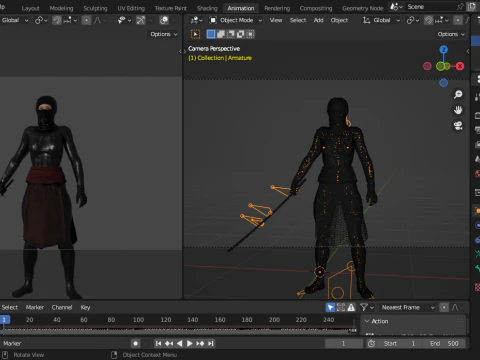
Task: Click the hand pan view icon
Action: [458, 110]
